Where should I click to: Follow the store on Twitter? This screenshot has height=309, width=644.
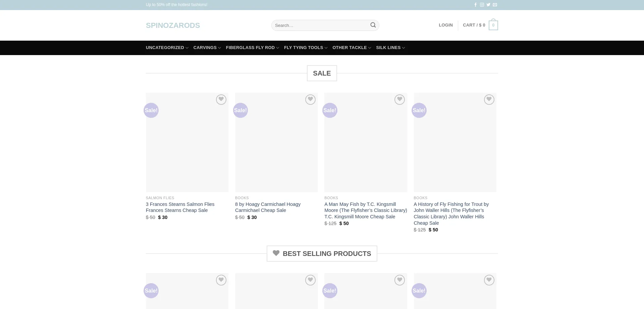(x=488, y=5)
